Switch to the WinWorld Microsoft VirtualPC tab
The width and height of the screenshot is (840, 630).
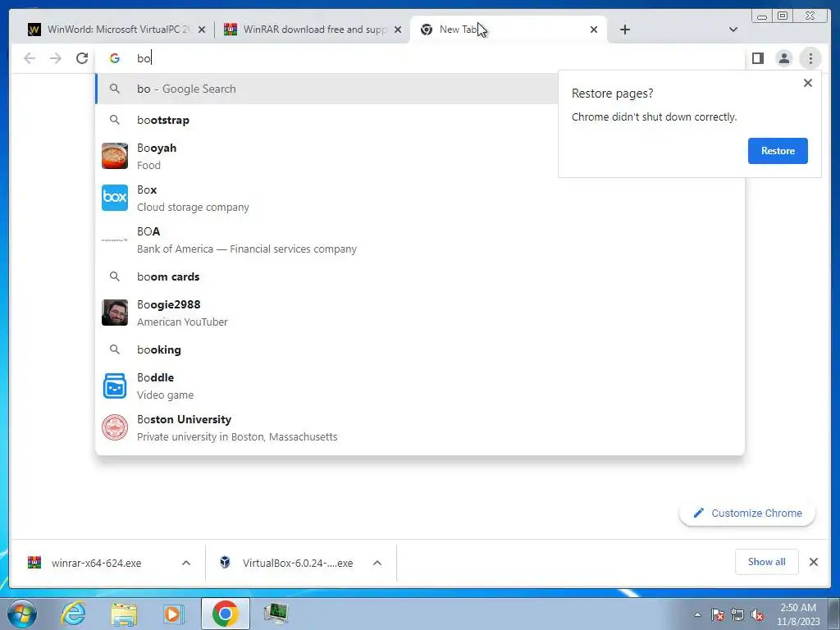(111, 30)
